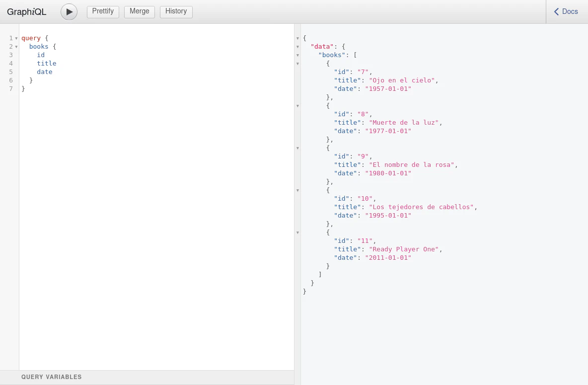Image resolution: width=588 pixels, height=385 pixels.
Task: Collapse the query block on line 1
Action: 16,38
